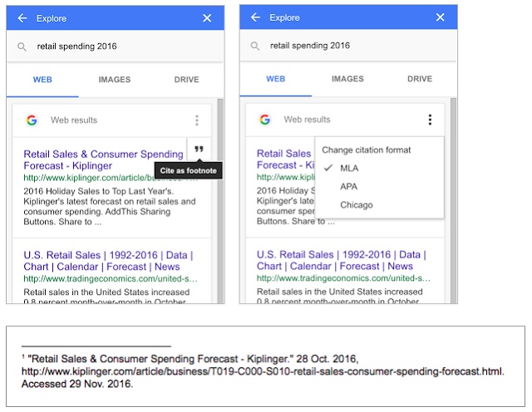
Task: Click the search magnifier in left panel
Action: tap(22, 47)
